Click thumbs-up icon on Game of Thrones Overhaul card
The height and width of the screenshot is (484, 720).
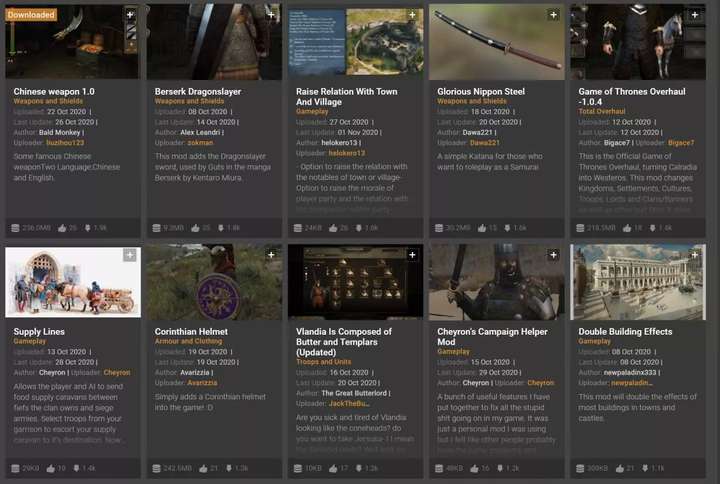(627, 228)
